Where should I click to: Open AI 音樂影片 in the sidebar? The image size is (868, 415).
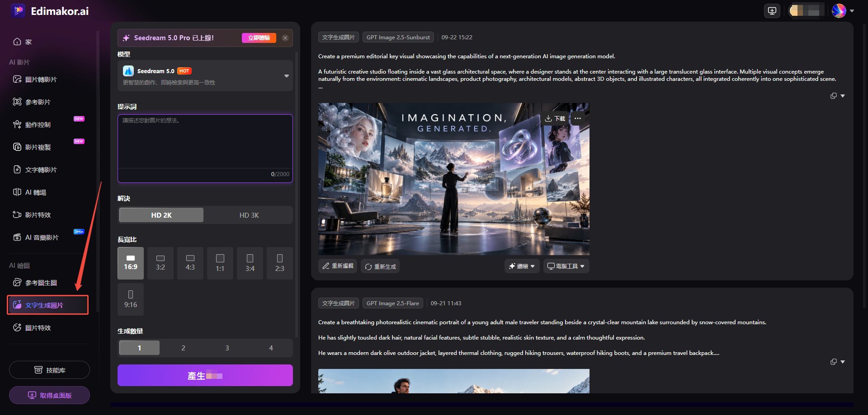pos(42,238)
